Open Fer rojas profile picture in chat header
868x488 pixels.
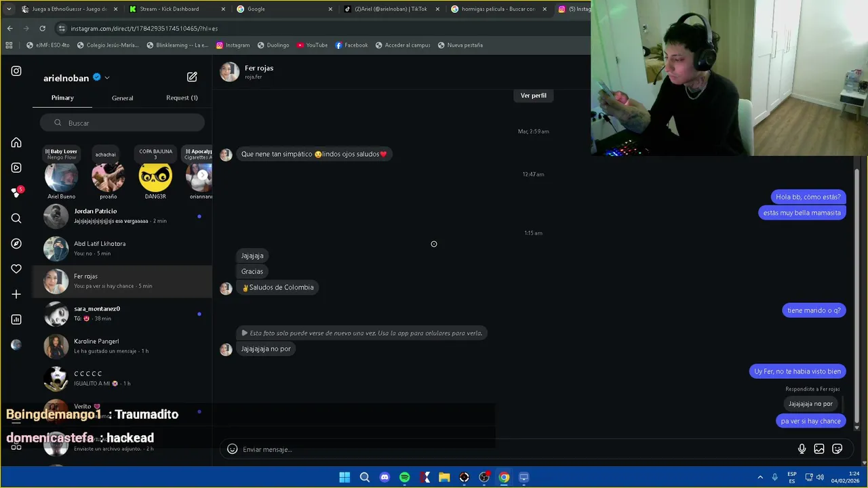[230, 72]
